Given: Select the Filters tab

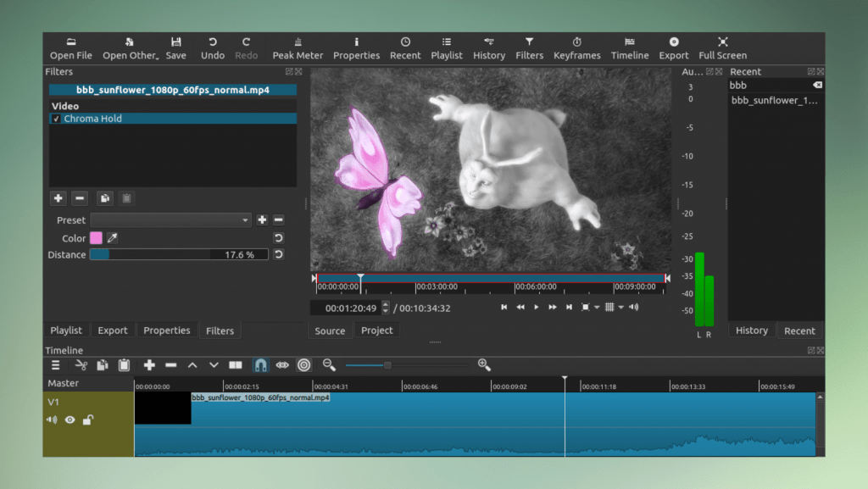Looking at the screenshot, I should pyautogui.click(x=220, y=331).
